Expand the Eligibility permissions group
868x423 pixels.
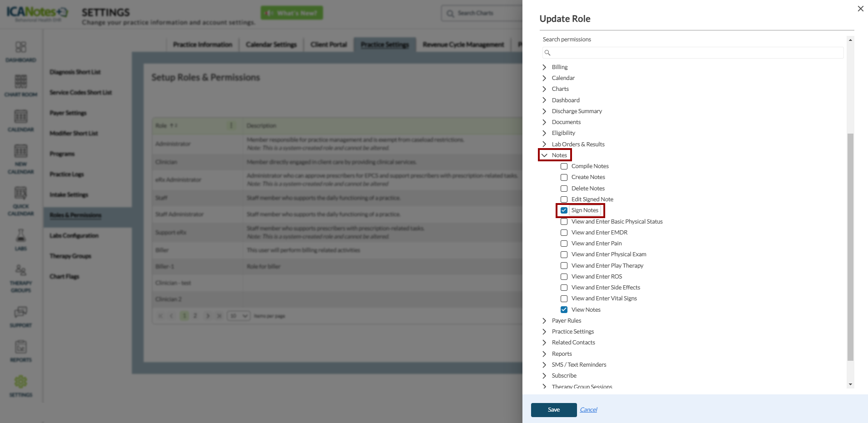pyautogui.click(x=544, y=133)
